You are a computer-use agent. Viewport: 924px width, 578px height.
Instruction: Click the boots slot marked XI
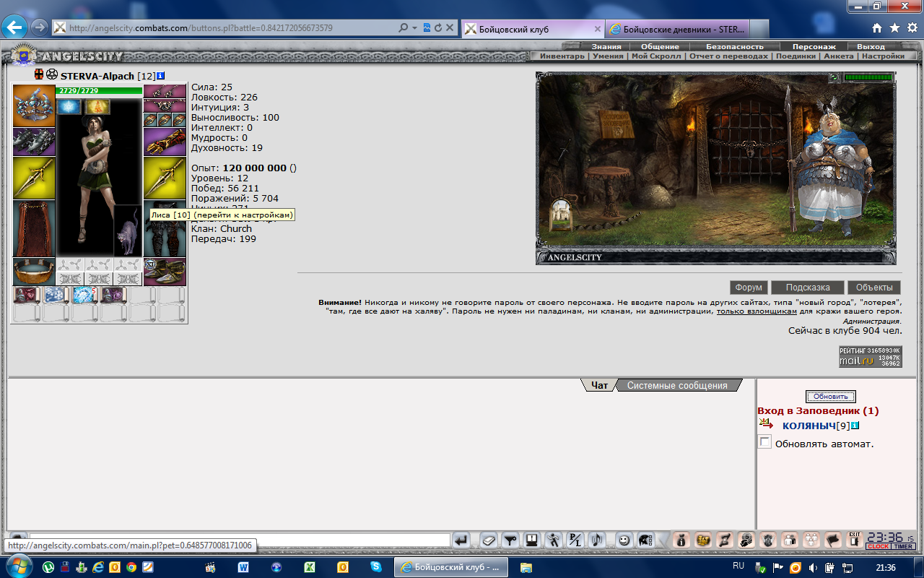tap(165, 272)
